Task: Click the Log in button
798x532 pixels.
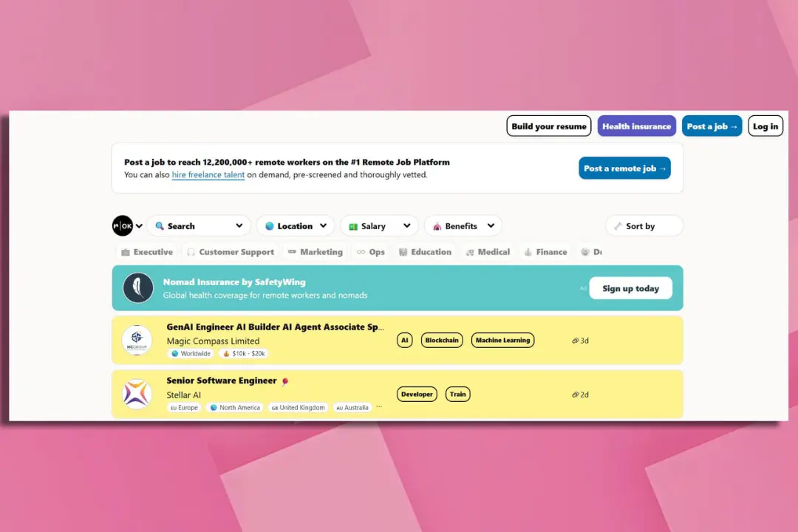Action: [x=765, y=126]
